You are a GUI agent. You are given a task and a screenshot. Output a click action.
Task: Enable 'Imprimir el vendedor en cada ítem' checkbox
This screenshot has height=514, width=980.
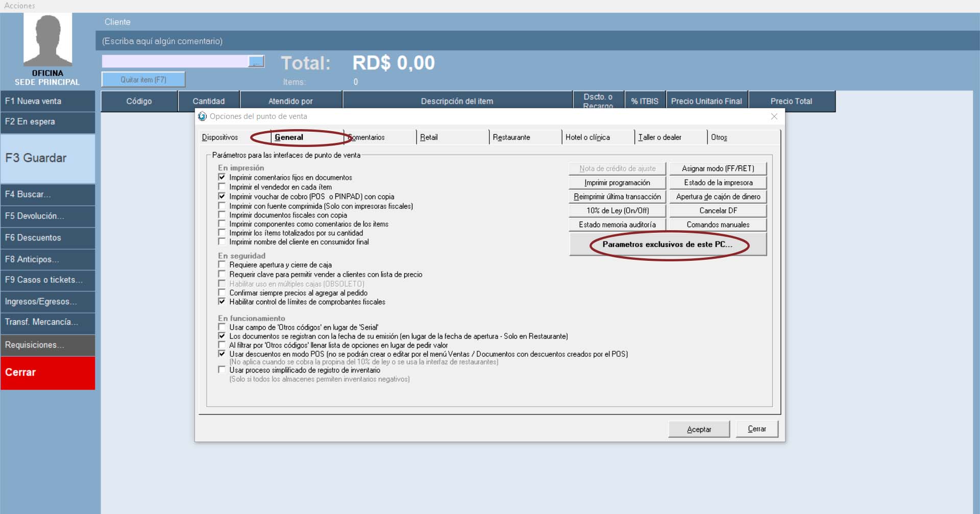point(222,187)
